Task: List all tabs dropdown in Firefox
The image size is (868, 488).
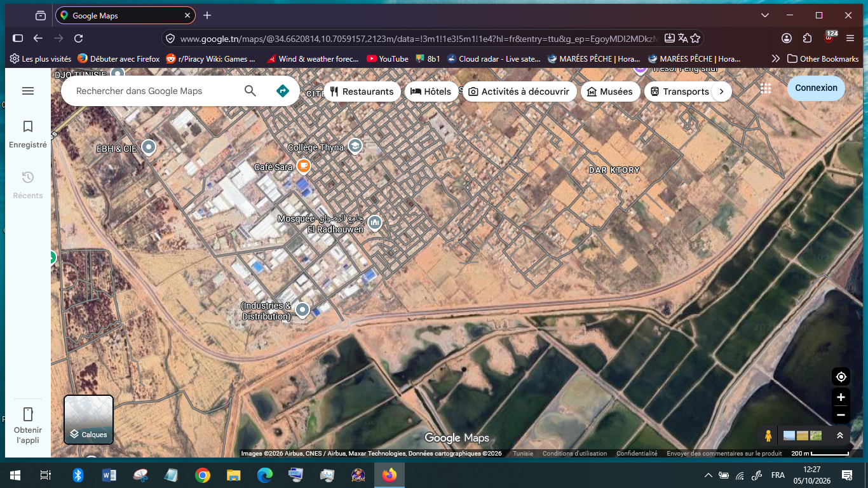Action: [x=764, y=15]
